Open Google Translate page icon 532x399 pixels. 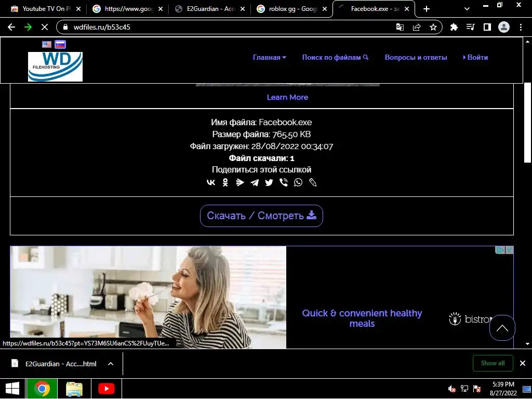[400, 27]
